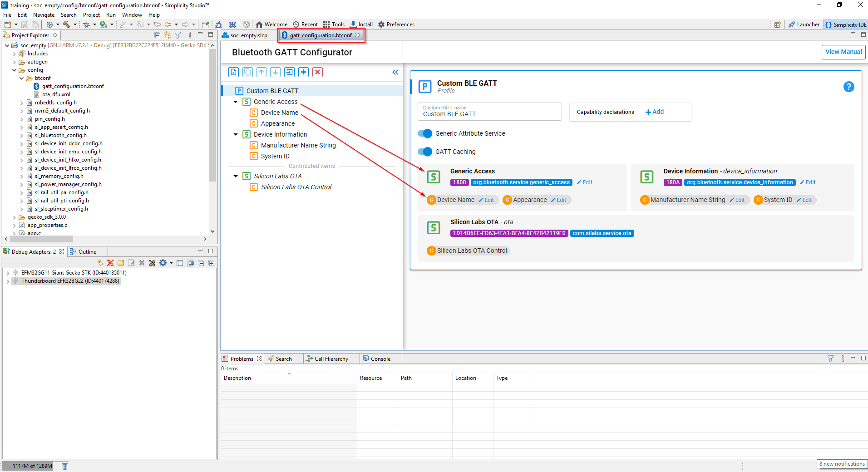Expand the gecko_sdk_3.0.0 folder
Image resolution: width=868 pixels, height=472 pixels.
(15, 217)
